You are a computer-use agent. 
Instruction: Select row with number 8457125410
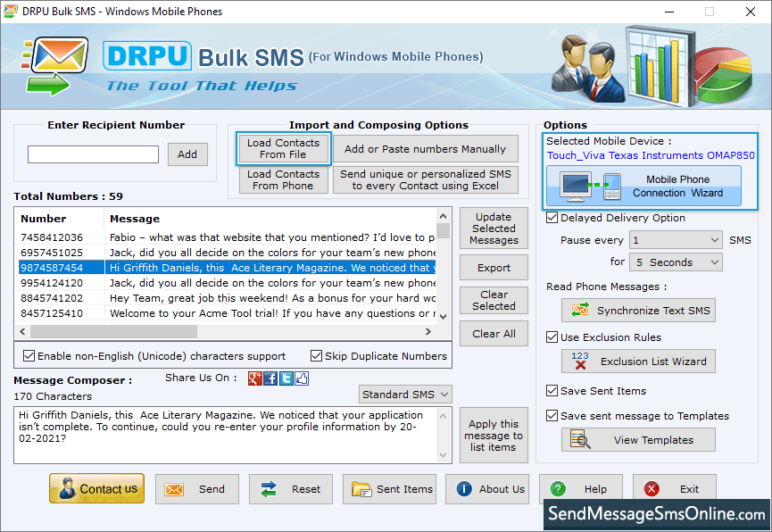click(x=227, y=313)
